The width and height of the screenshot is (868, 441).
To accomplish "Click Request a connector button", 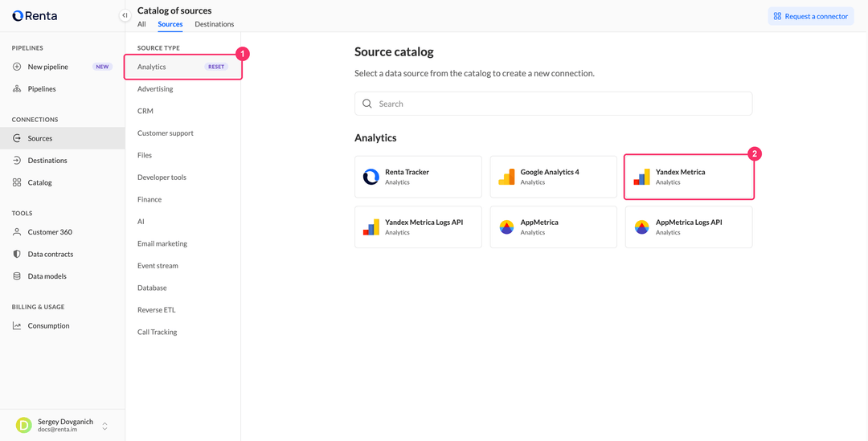I will (810, 16).
